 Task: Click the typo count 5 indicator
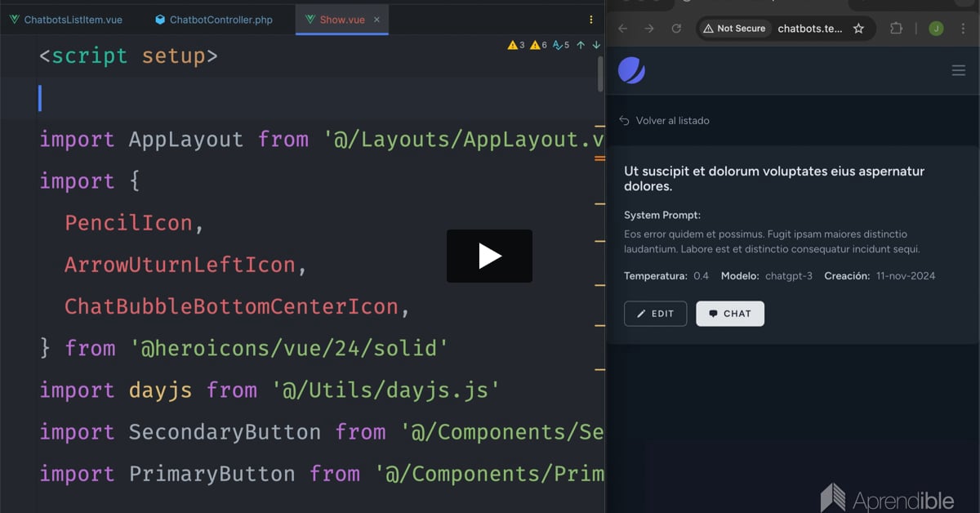[x=561, y=45]
